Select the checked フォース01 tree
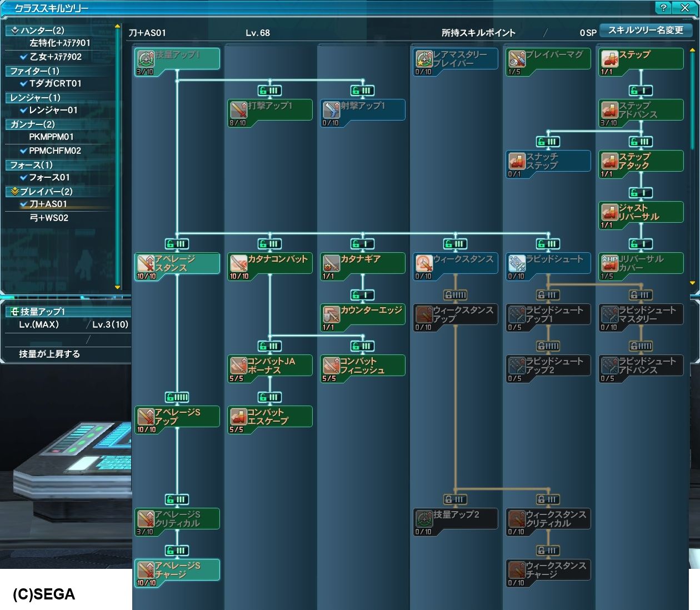Screen dimensions: 700x610 tap(49, 177)
